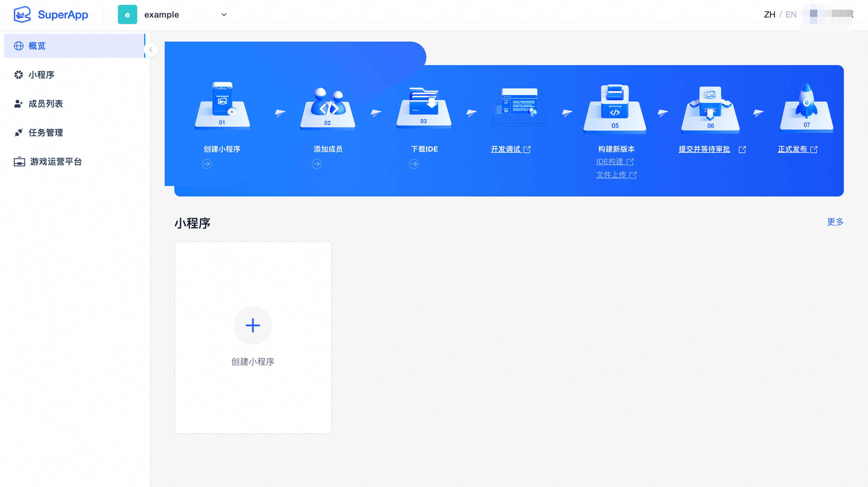This screenshot has height=487, width=868.
Task: Click the add-member icon beside 成员列表
Action: 18,104
